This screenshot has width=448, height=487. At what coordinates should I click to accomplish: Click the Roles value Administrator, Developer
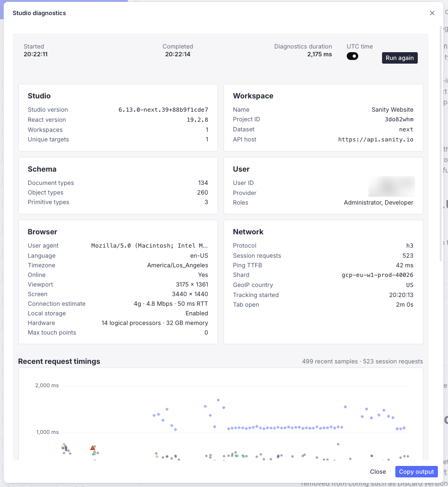(x=378, y=202)
